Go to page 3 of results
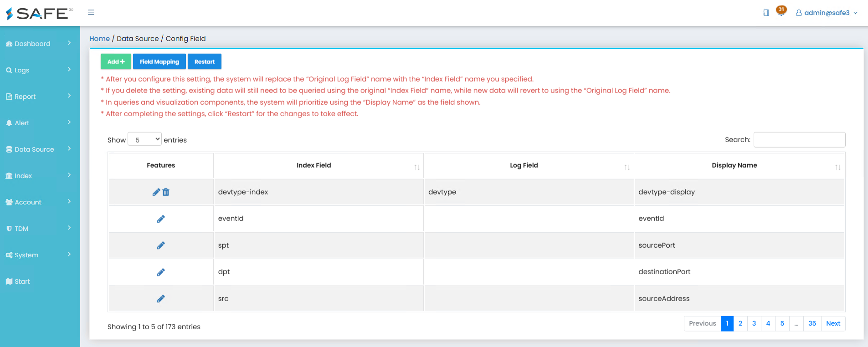The width and height of the screenshot is (868, 347). [754, 323]
